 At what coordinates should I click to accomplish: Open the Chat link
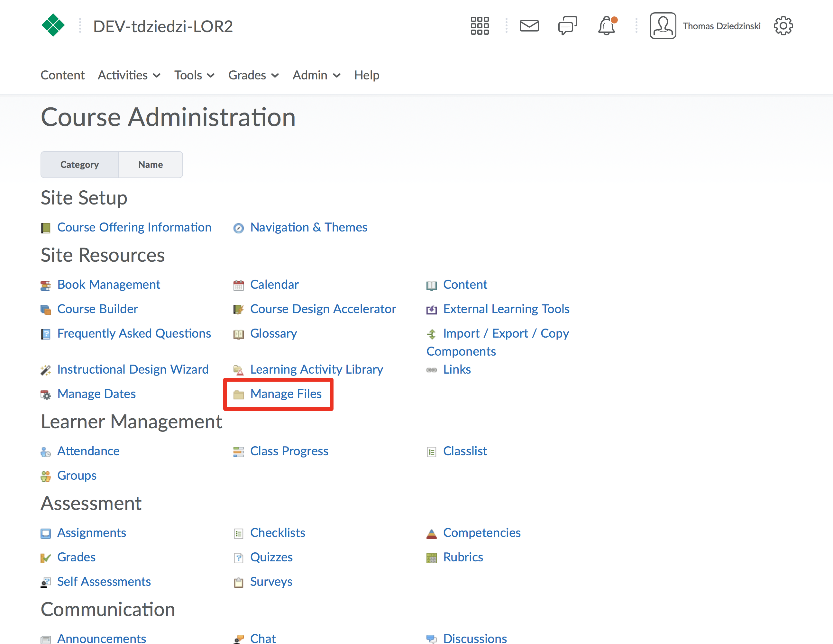(263, 639)
